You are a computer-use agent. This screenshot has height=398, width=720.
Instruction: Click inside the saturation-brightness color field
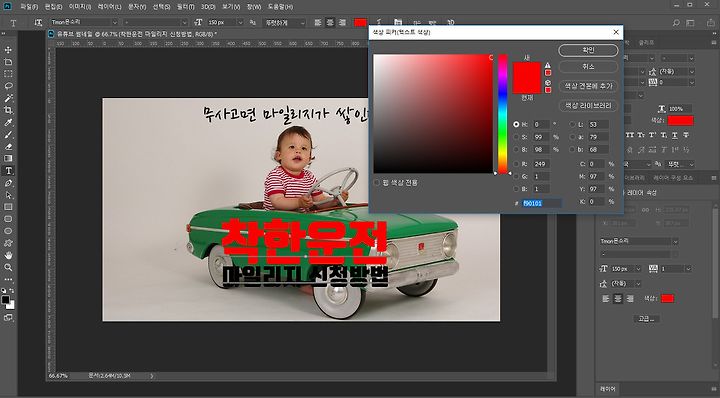tap(433, 114)
